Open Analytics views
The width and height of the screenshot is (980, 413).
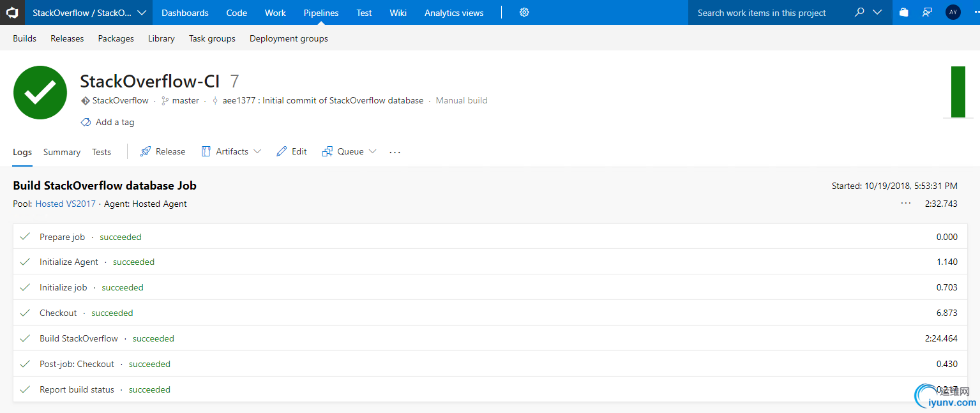[x=454, y=13]
